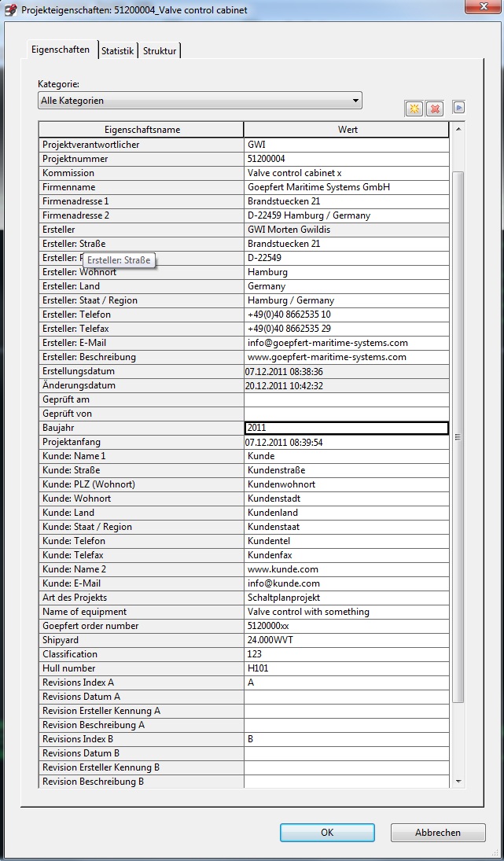Image resolution: width=504 pixels, height=861 pixels.
Task: Switch to the Eigenschaften tab
Action: coord(61,50)
